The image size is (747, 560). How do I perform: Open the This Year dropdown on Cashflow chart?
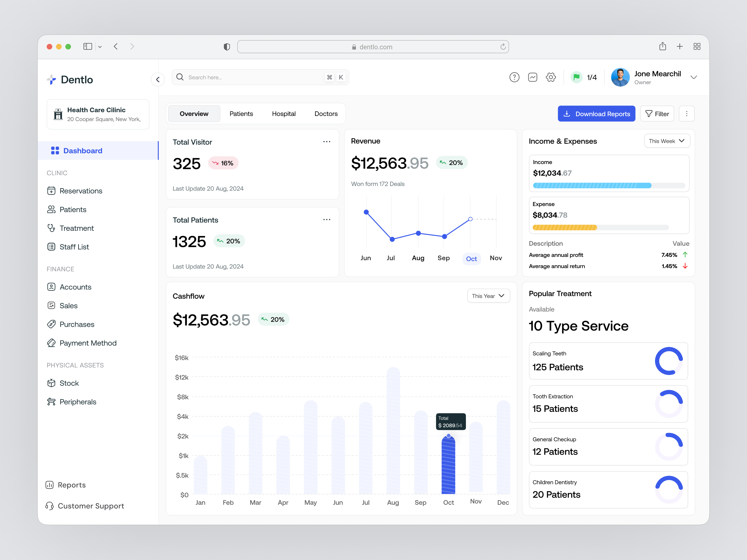click(488, 296)
